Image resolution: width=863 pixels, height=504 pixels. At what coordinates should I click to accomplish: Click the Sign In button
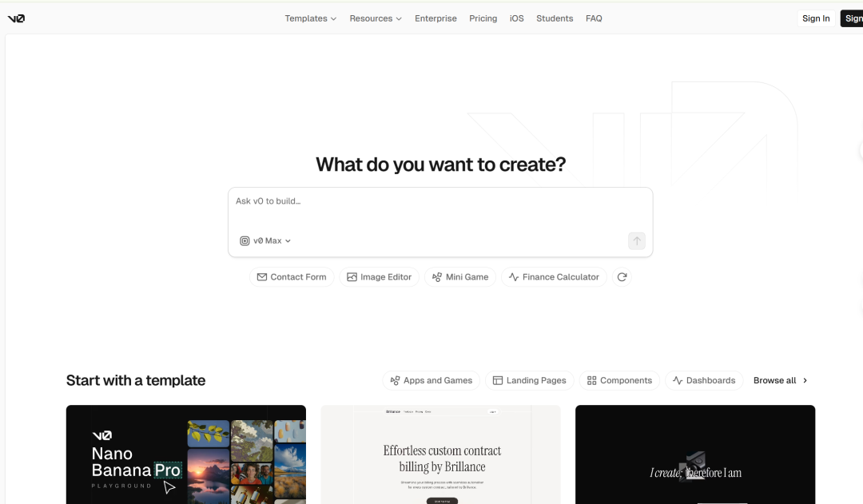click(x=815, y=18)
